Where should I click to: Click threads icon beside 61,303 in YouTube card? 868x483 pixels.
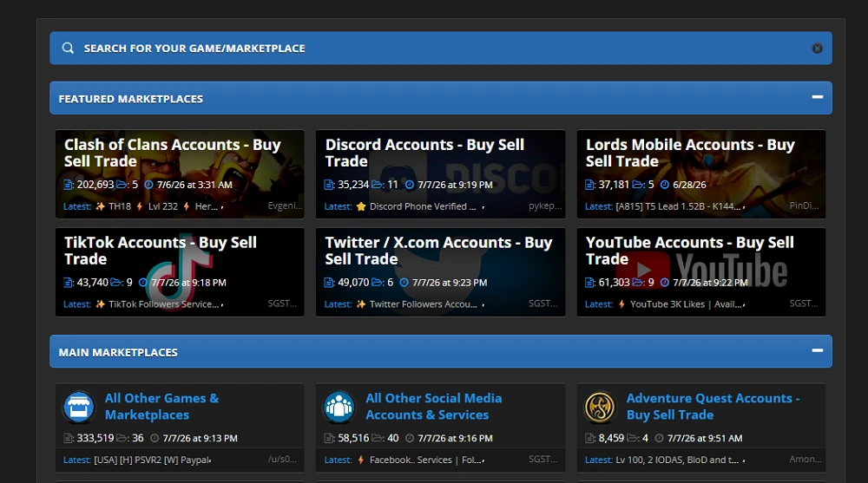(589, 283)
